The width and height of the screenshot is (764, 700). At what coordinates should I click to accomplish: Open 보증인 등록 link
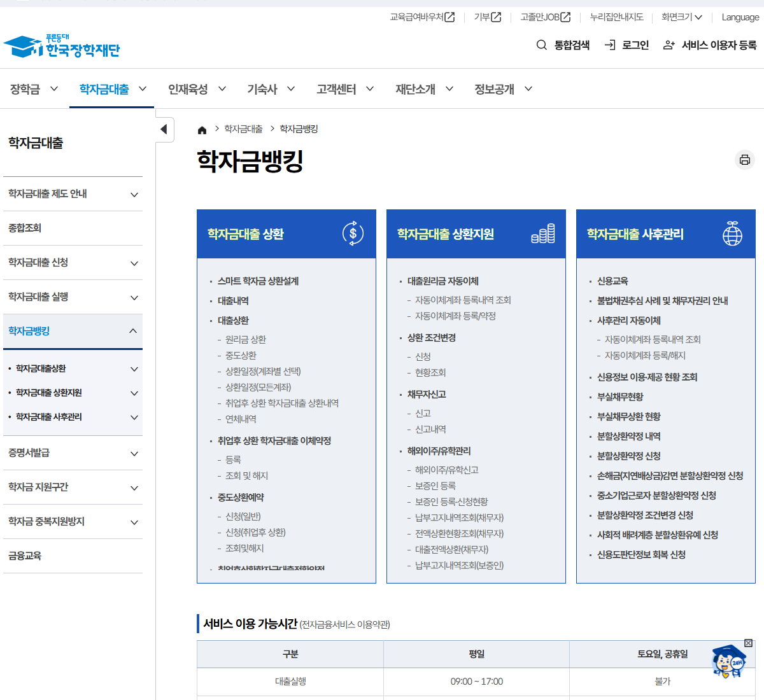(435, 486)
